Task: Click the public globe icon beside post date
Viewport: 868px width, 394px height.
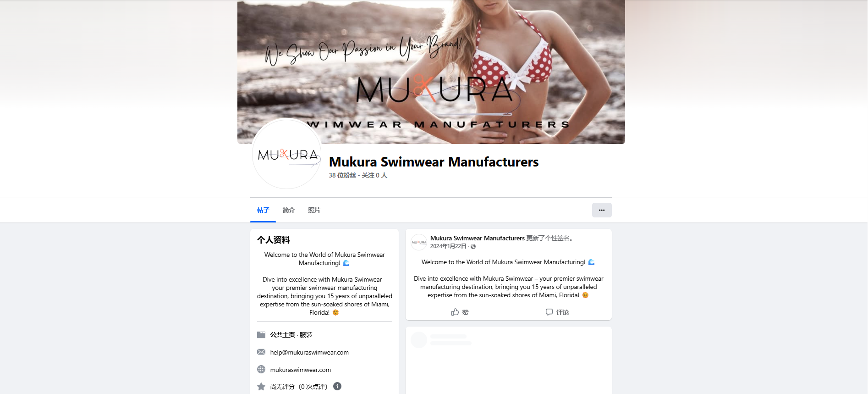Action: pos(473,247)
